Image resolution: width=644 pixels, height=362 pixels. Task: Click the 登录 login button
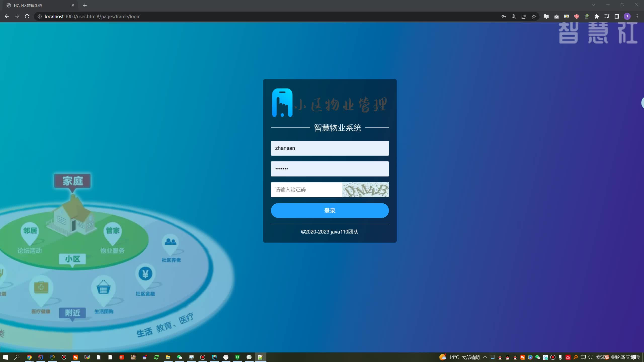pos(330,211)
